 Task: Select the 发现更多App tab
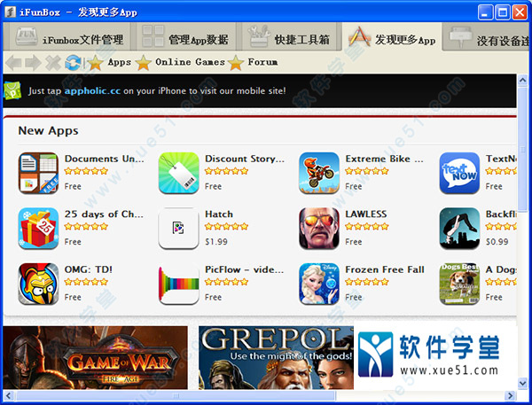pos(392,37)
